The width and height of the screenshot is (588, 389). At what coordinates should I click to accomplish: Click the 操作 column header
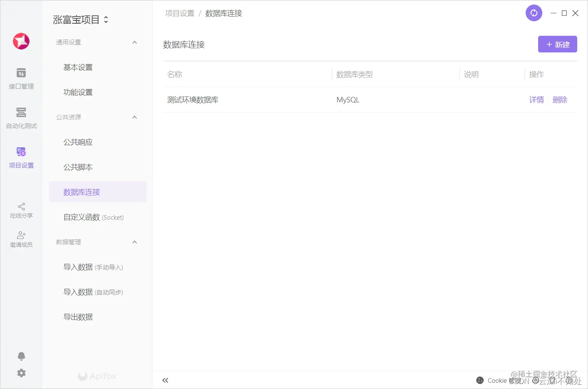(536, 74)
